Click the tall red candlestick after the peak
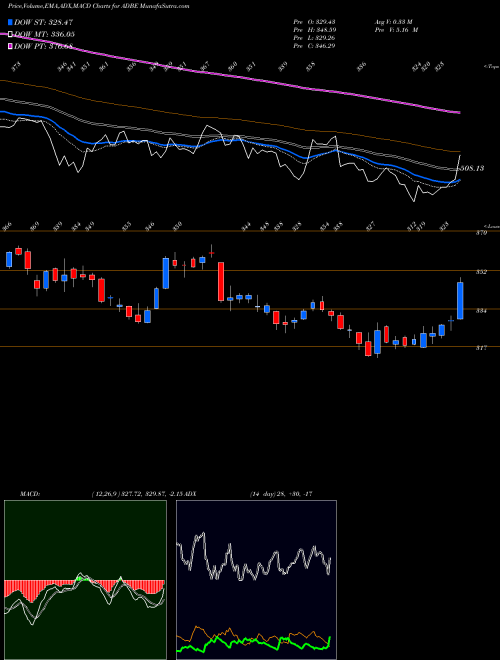The width and height of the screenshot is (500, 660). click(221, 282)
